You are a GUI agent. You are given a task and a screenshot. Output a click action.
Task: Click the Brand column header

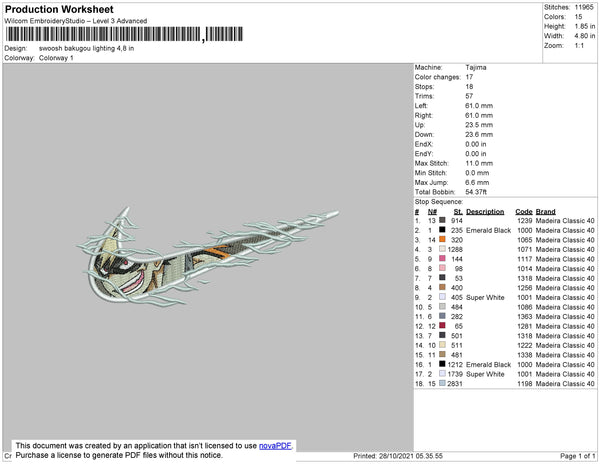click(545, 212)
